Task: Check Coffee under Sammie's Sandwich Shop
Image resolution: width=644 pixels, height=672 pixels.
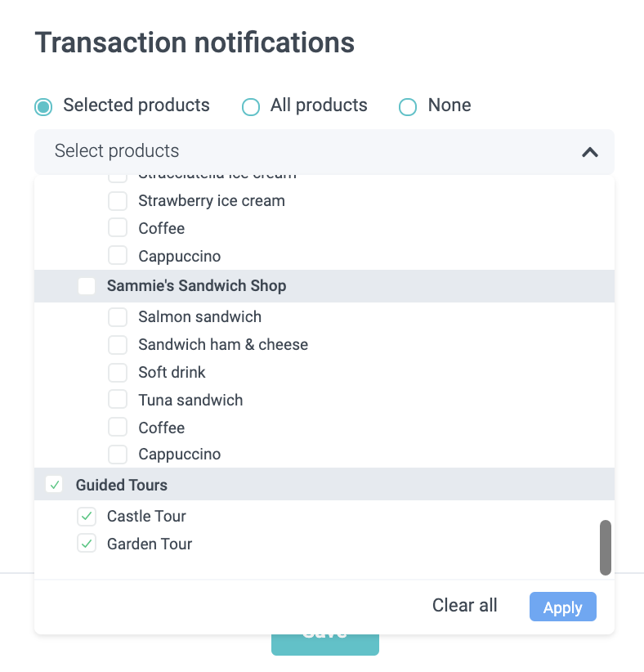Action: [118, 428]
